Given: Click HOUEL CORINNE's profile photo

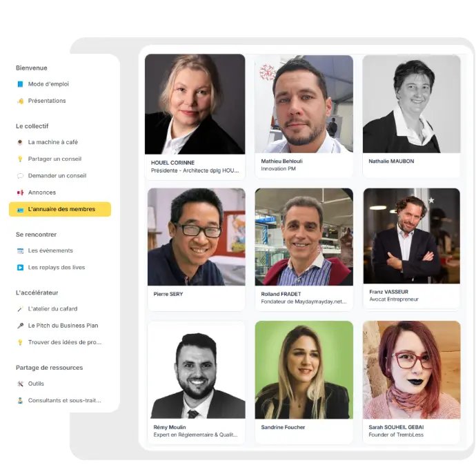Looking at the screenshot, I should [195, 104].
